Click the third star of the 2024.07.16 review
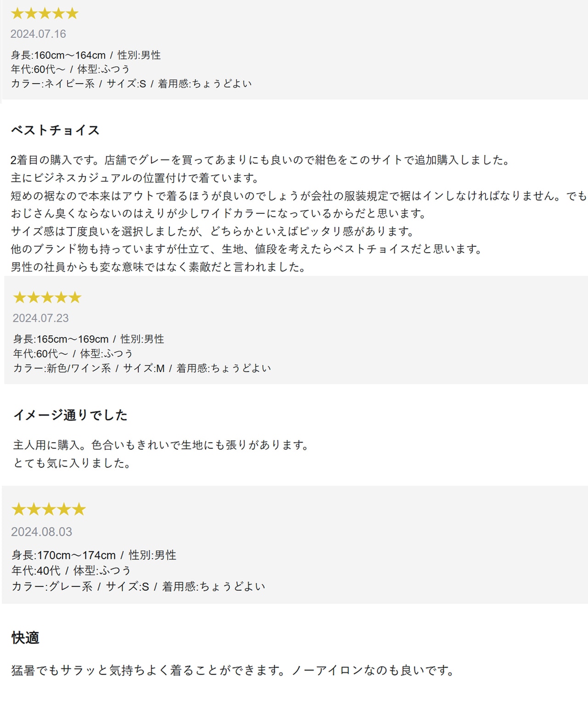588x706 pixels. pyautogui.click(x=45, y=13)
